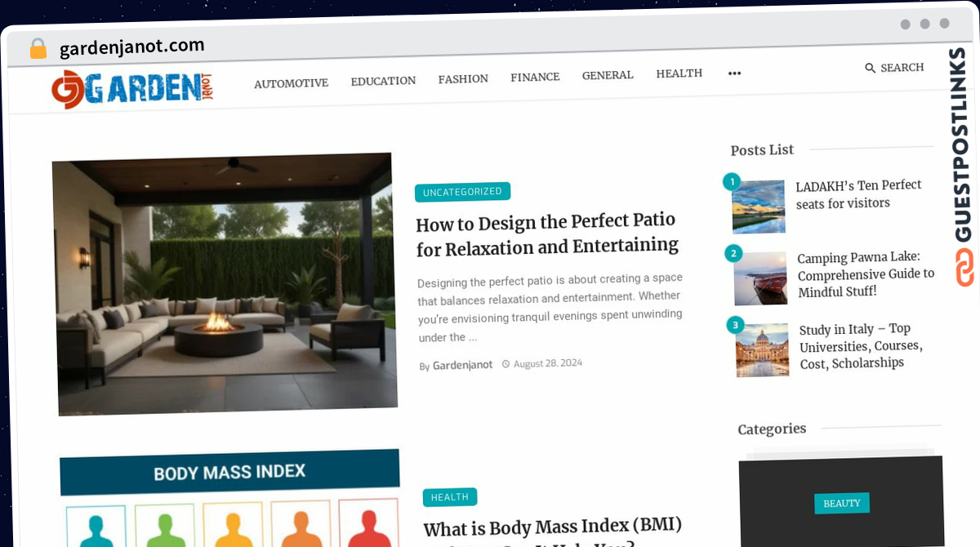Click the Pawna Lake boat thumbnail
Image resolution: width=980 pixels, height=547 pixels.
pyautogui.click(x=760, y=278)
